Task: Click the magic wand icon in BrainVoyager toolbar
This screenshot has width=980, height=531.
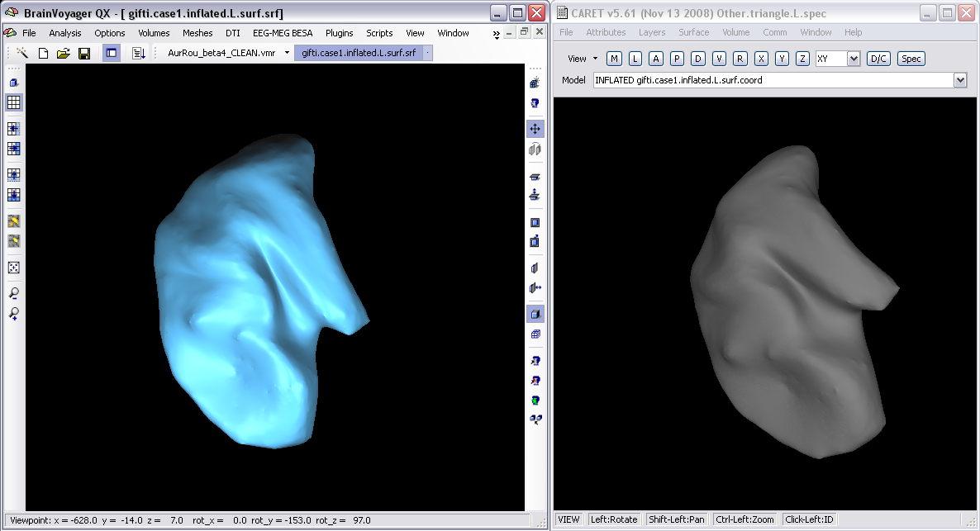Action: (x=21, y=53)
